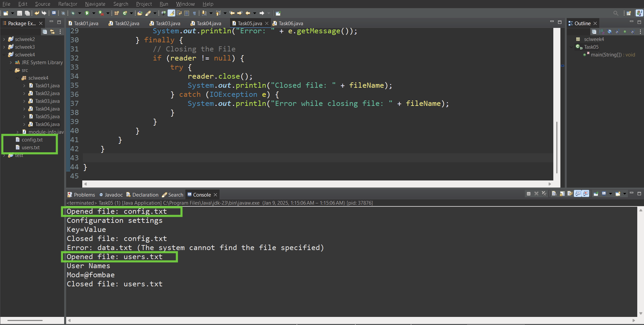Run the program with the green Run button
The height and width of the screenshot is (325, 644).
(87, 13)
